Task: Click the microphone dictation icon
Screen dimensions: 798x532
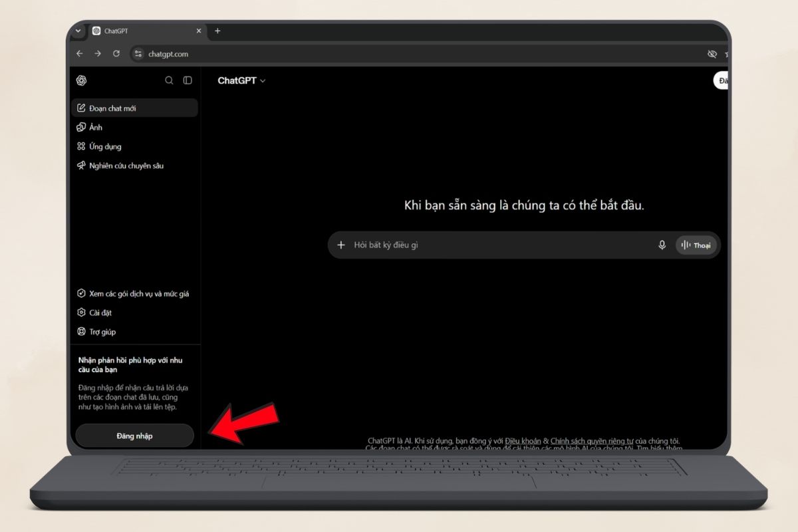Action: pyautogui.click(x=662, y=245)
